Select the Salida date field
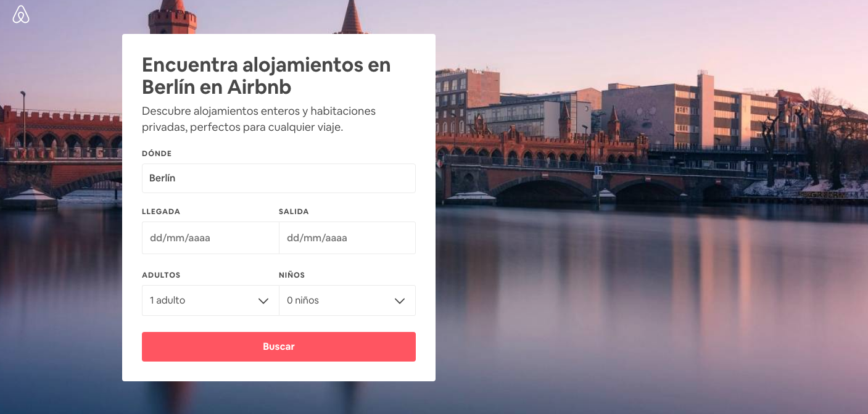Viewport: 868px width, 414px height. click(x=347, y=238)
